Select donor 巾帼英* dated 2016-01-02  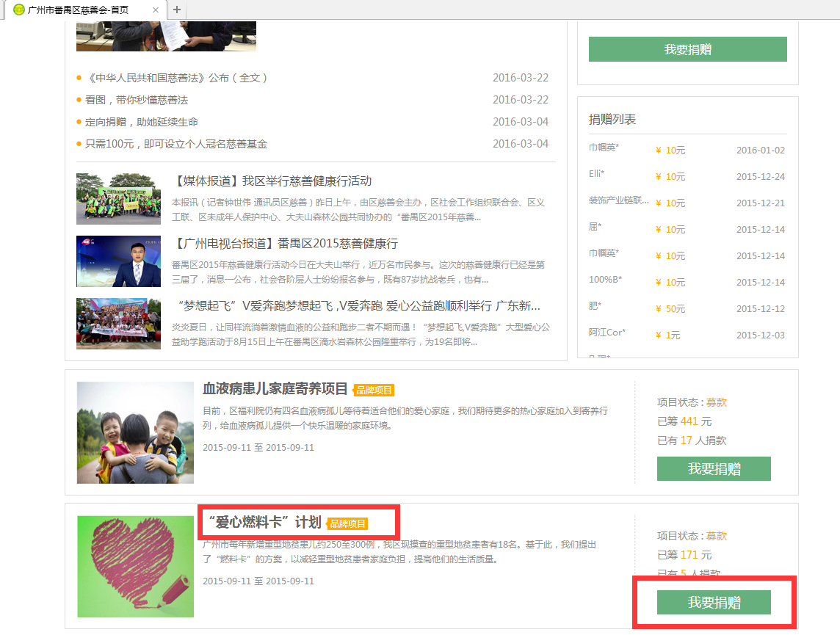point(604,148)
